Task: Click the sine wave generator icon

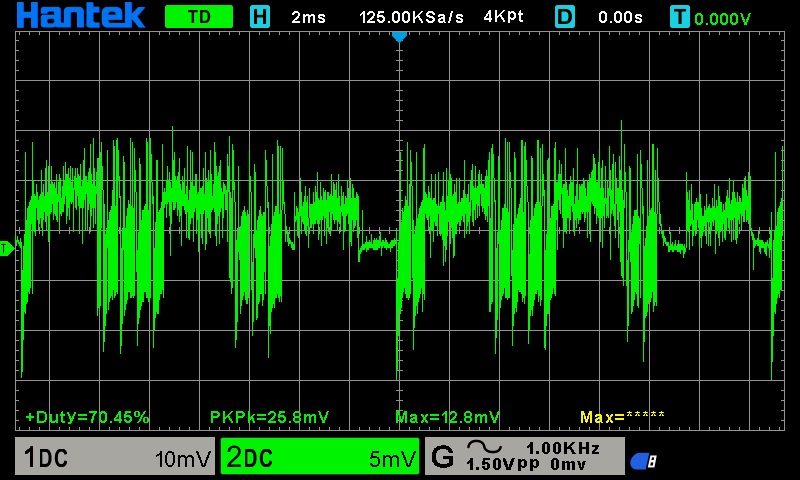Action: 484,447
